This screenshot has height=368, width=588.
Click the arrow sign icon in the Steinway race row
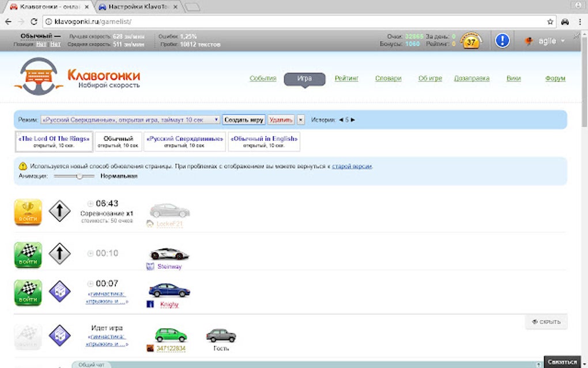pyautogui.click(x=59, y=254)
